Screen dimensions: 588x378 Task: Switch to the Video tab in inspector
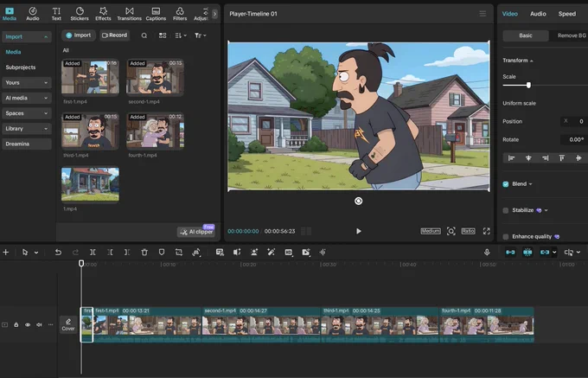tap(509, 14)
